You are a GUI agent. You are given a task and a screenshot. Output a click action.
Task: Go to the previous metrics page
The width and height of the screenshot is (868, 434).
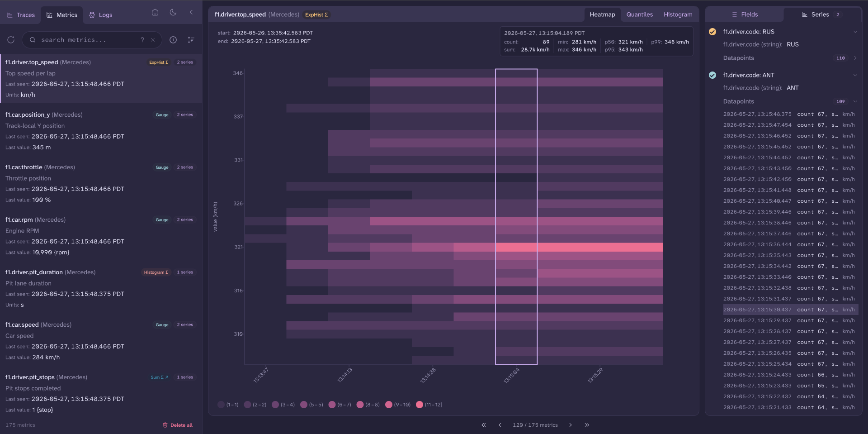coord(500,425)
